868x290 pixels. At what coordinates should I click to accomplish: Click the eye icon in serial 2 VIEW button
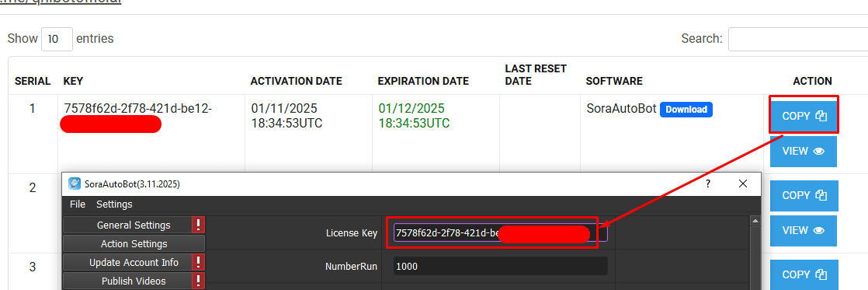click(819, 231)
